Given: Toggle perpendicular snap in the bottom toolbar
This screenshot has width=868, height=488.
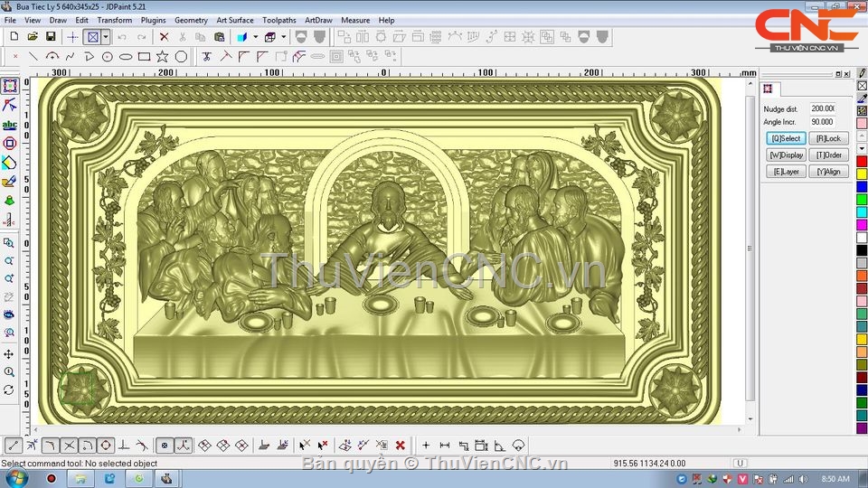Looking at the screenshot, I should point(124,446).
